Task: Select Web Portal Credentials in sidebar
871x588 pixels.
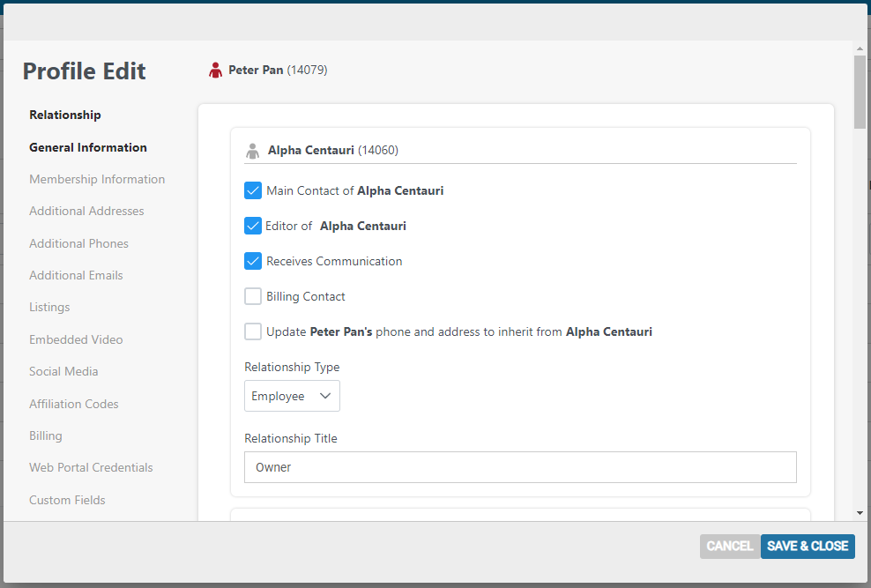Action: [x=91, y=467]
